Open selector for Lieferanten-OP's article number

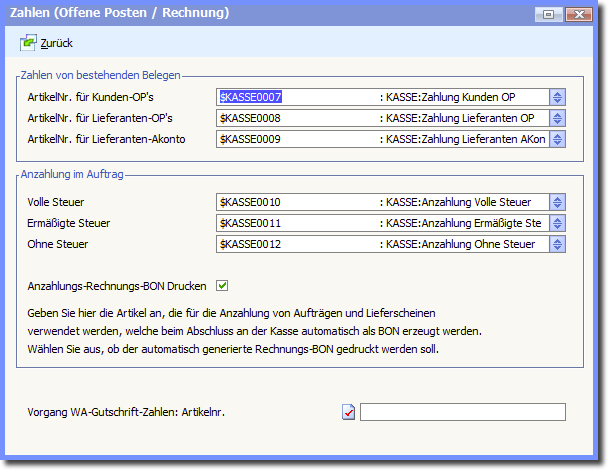point(558,118)
